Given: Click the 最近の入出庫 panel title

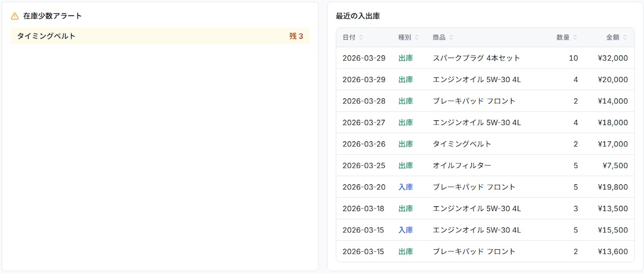Looking at the screenshot, I should pos(358,16).
